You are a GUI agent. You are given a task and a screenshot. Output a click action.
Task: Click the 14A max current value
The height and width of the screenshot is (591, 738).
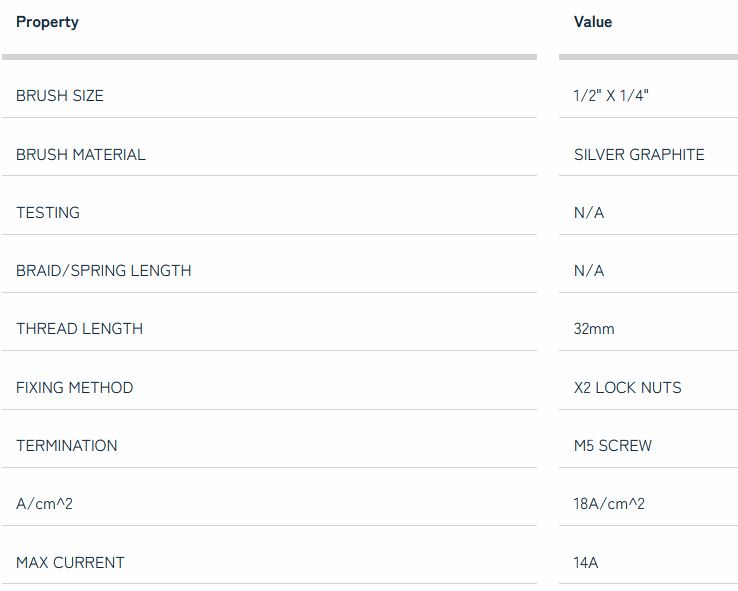tap(586, 563)
